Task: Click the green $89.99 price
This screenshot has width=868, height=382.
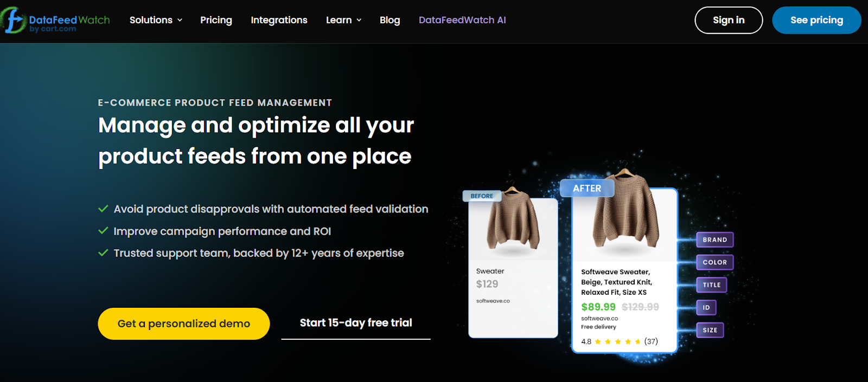Action: pyautogui.click(x=598, y=307)
